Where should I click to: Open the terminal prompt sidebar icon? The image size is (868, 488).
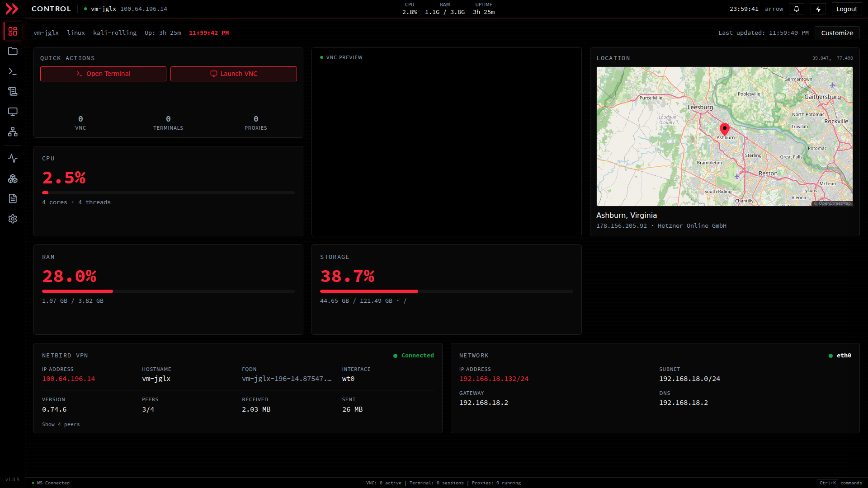point(13,71)
